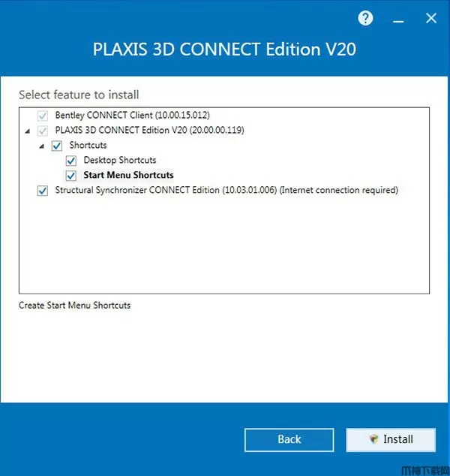This screenshot has height=476, width=450.
Task: Select the Bentley CONNECT Client item
Action: (x=132, y=115)
